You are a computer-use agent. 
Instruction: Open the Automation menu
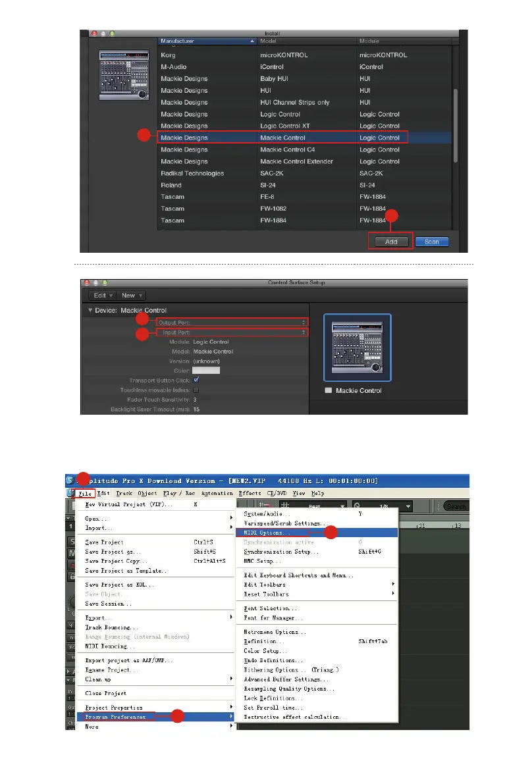click(x=217, y=493)
